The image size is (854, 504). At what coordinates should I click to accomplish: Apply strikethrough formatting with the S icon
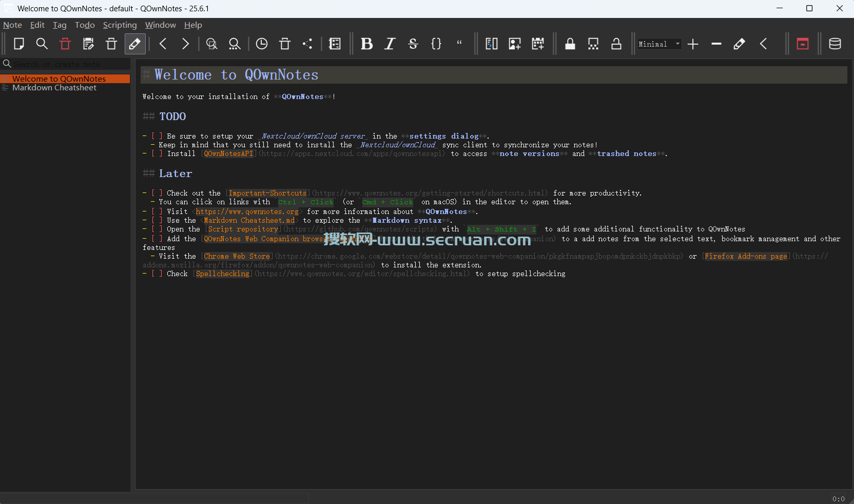point(413,44)
